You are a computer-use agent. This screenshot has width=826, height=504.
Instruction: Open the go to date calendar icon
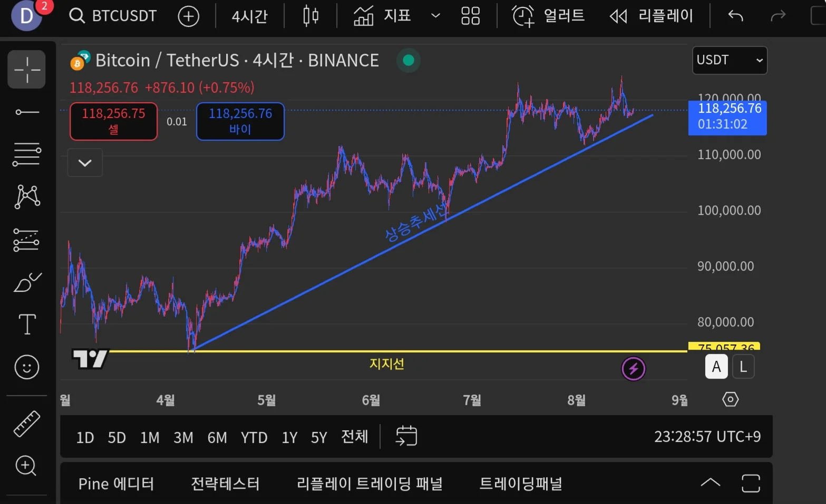pyautogui.click(x=406, y=436)
